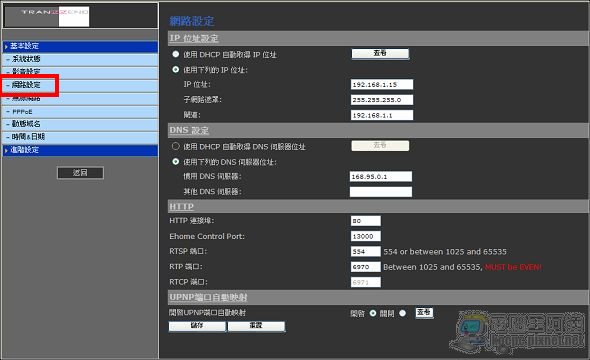Click the 查看 button beside UPNP options
The image size is (590, 360).
pyautogui.click(x=424, y=313)
